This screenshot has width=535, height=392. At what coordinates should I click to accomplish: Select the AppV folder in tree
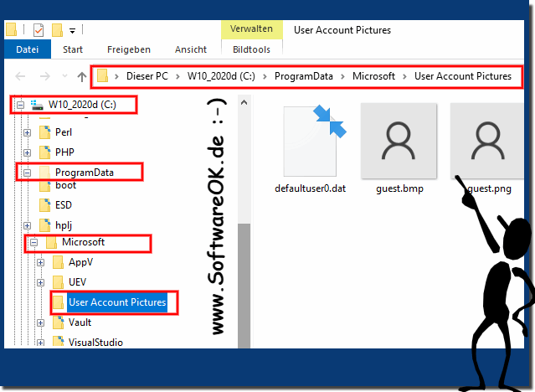(x=80, y=262)
